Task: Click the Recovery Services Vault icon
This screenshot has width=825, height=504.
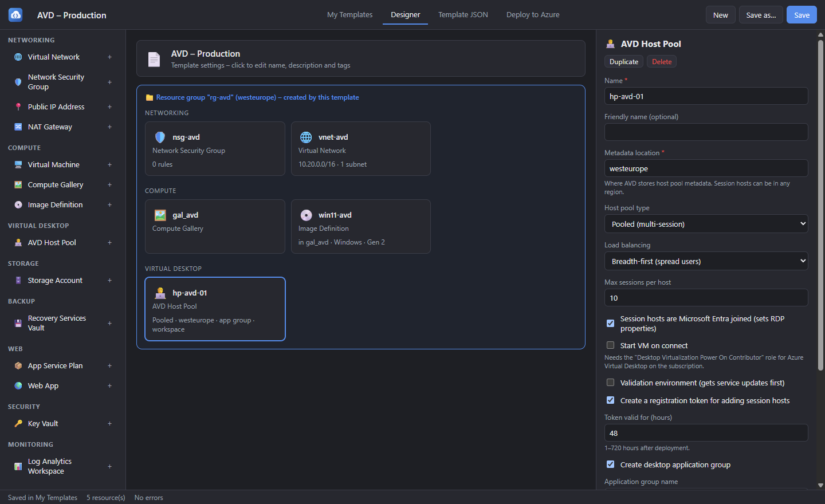Action: coord(18,323)
